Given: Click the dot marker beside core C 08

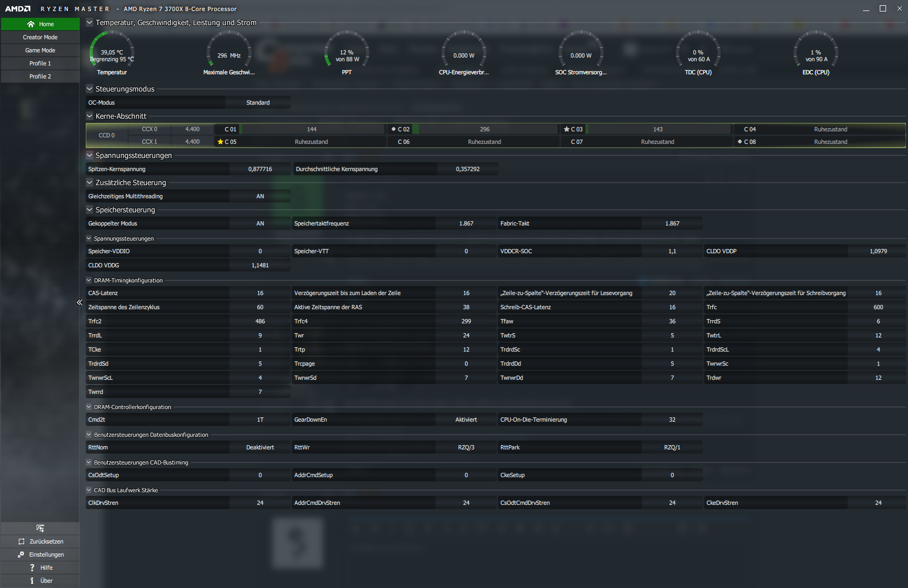Looking at the screenshot, I should pos(740,142).
